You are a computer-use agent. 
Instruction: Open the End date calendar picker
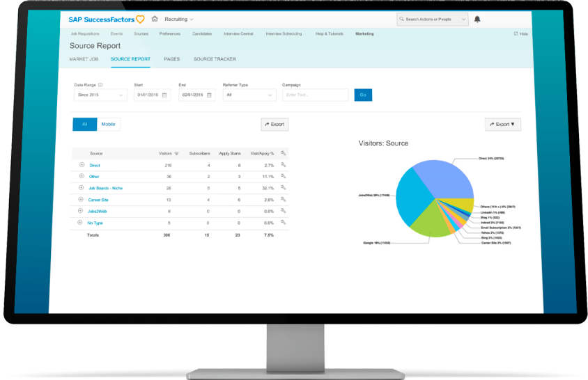(x=209, y=95)
